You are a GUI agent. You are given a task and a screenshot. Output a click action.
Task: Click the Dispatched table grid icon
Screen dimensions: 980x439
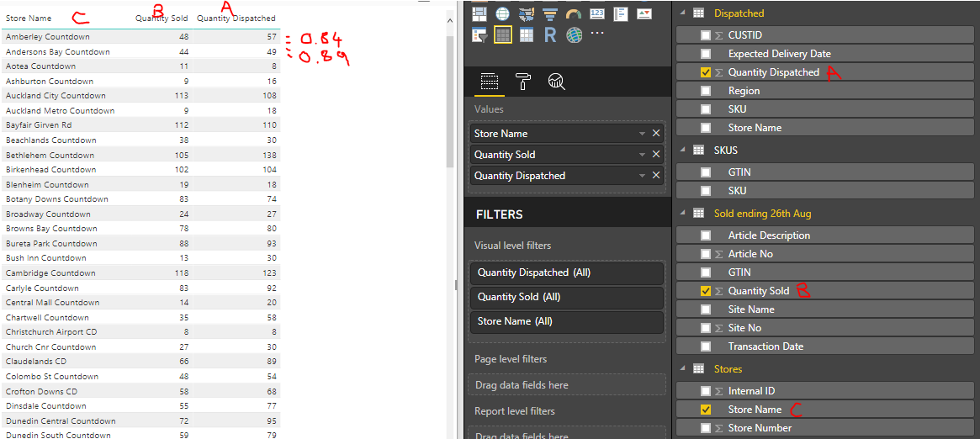coord(699,13)
